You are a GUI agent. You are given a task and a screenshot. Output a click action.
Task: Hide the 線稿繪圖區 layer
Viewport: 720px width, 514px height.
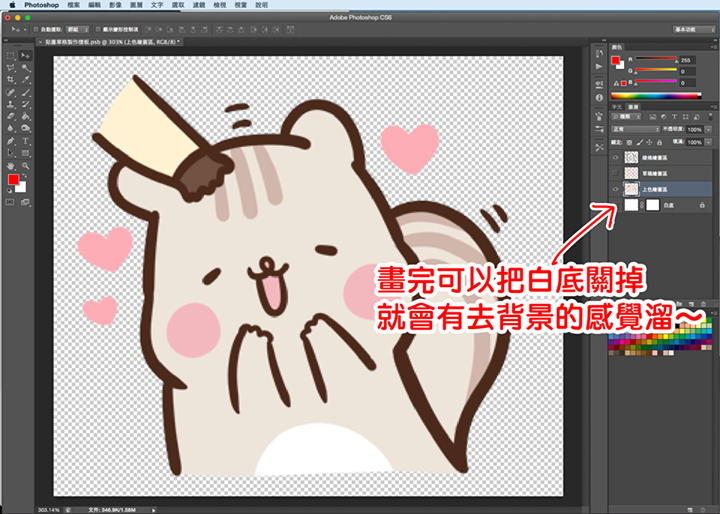[616, 158]
